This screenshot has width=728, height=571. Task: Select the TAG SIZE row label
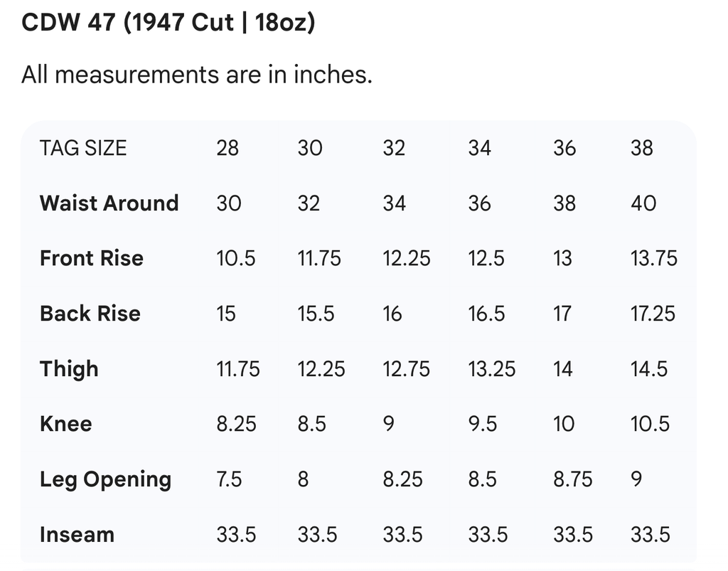(83, 148)
